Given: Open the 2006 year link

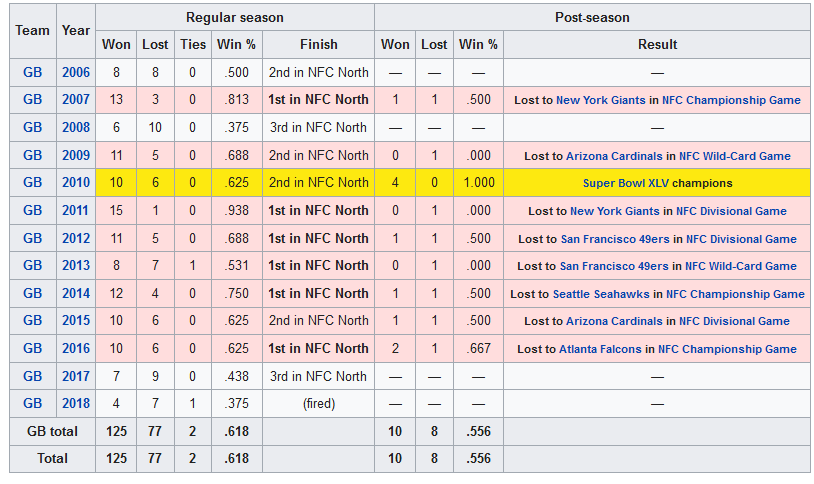Looking at the screenshot, I should (x=76, y=72).
